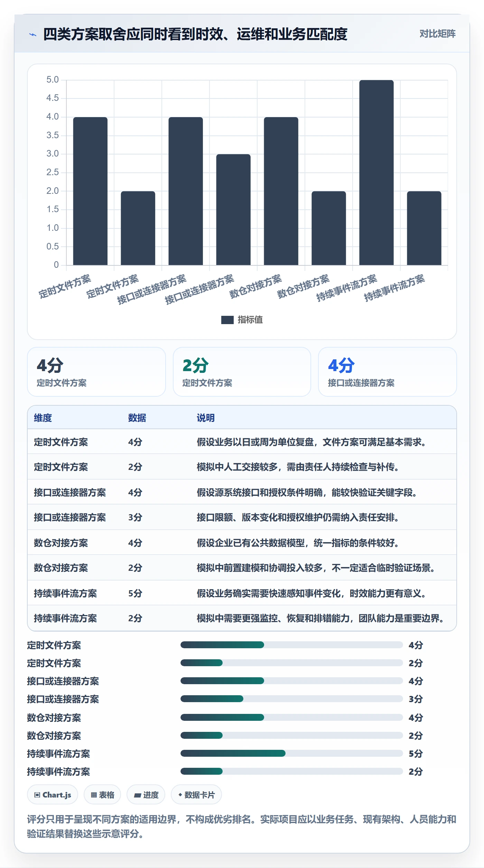Image resolution: width=484 pixels, height=868 pixels.
Task: Select the 持续事件流方案 chart bar reaching 2.0
Action: 424,228
